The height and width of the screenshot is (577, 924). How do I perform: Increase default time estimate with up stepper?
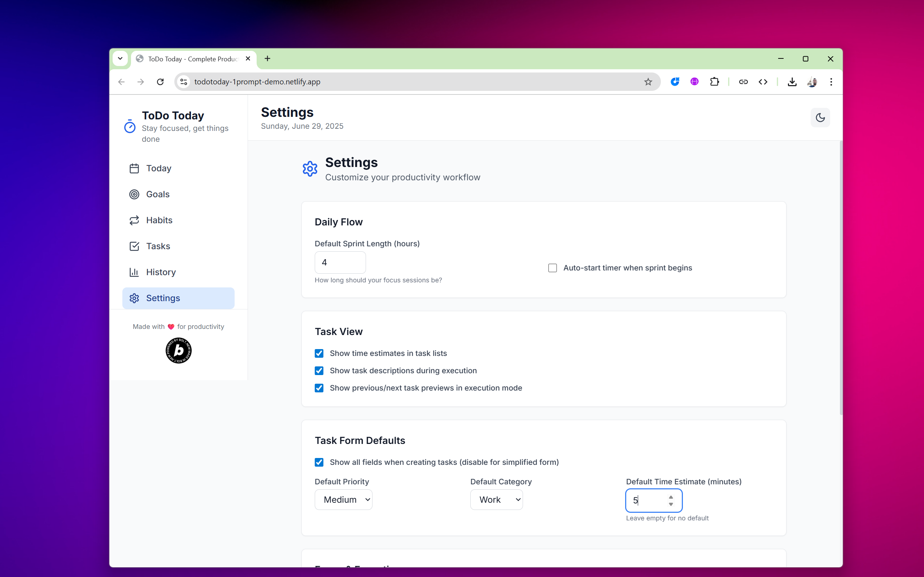click(671, 497)
